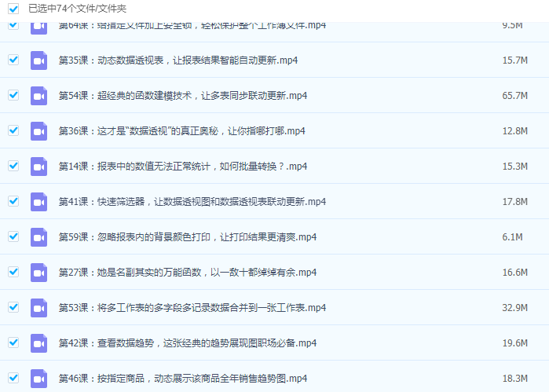Click the 65.7M file size entry
Screen dimensions: 549x392
click(514, 96)
